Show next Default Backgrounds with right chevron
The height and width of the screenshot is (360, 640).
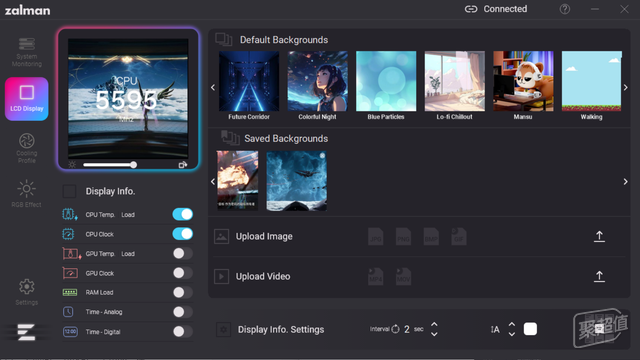625,87
